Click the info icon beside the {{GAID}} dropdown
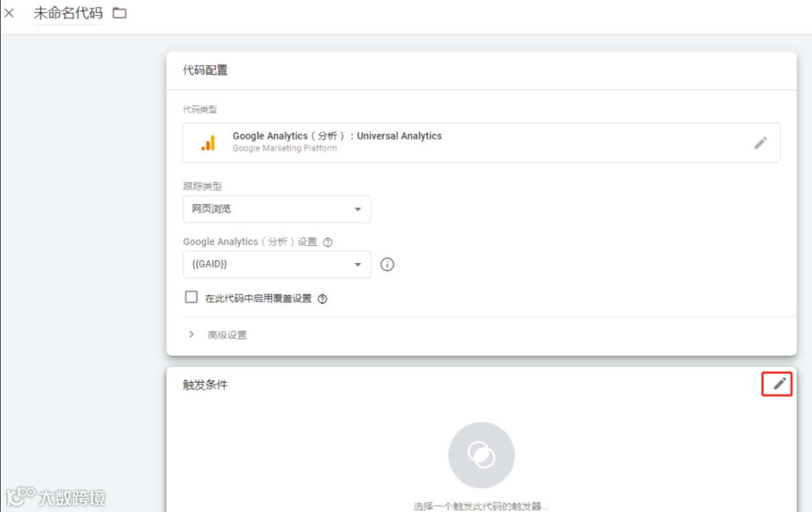812x512 pixels. pos(387,264)
